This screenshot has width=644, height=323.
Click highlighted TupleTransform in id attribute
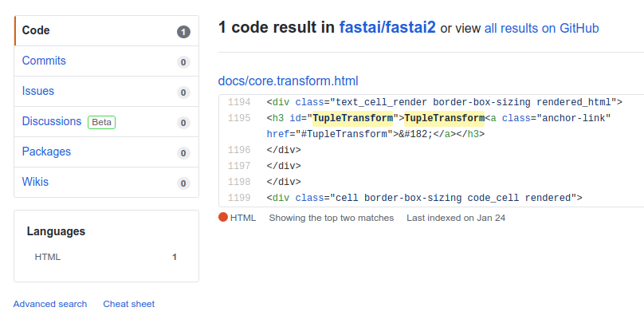(x=353, y=118)
